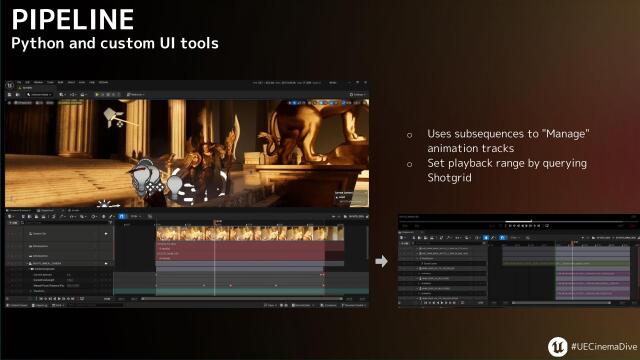Click the green Play in Editor button
The width and height of the screenshot is (640, 360).
[97, 95]
